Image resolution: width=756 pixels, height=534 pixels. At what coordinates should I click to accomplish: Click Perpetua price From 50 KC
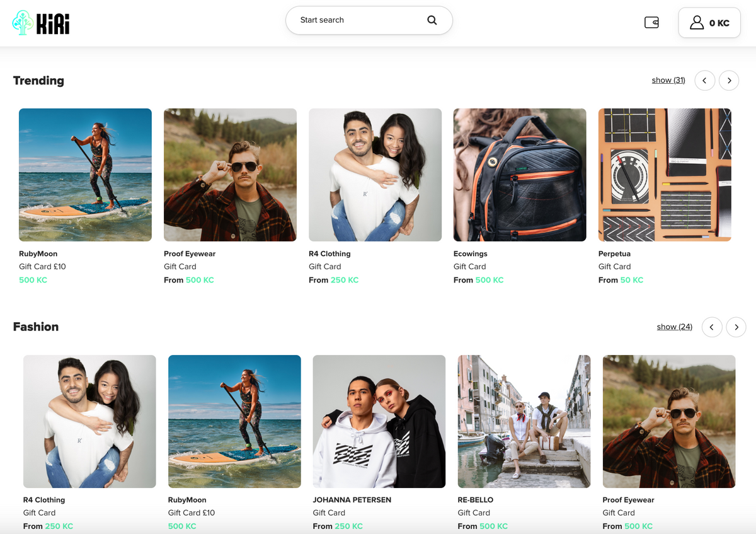click(621, 280)
